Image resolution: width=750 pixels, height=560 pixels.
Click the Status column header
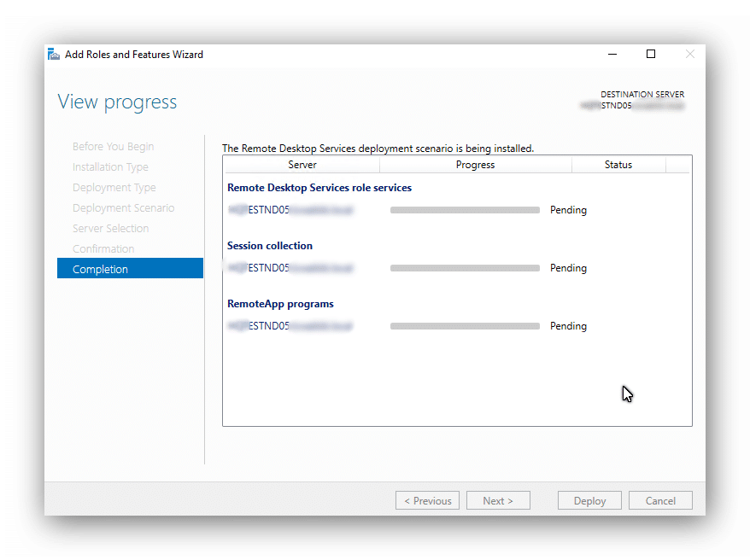[x=618, y=165]
